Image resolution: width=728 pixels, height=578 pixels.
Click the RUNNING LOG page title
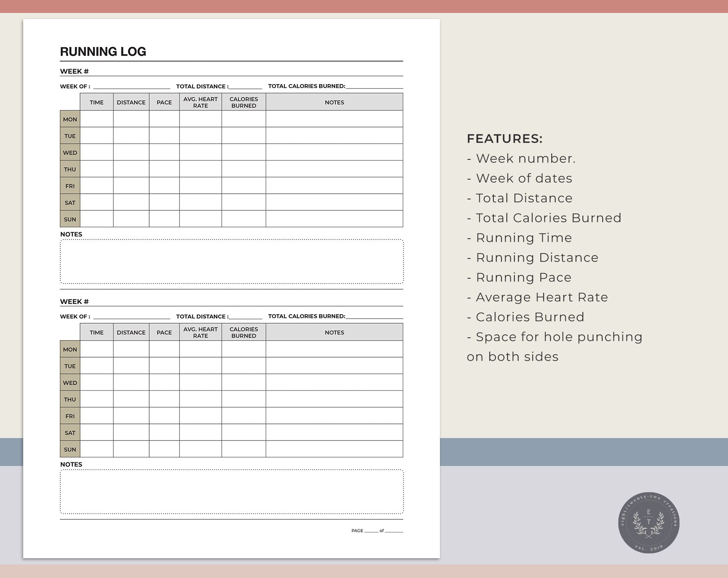click(104, 52)
